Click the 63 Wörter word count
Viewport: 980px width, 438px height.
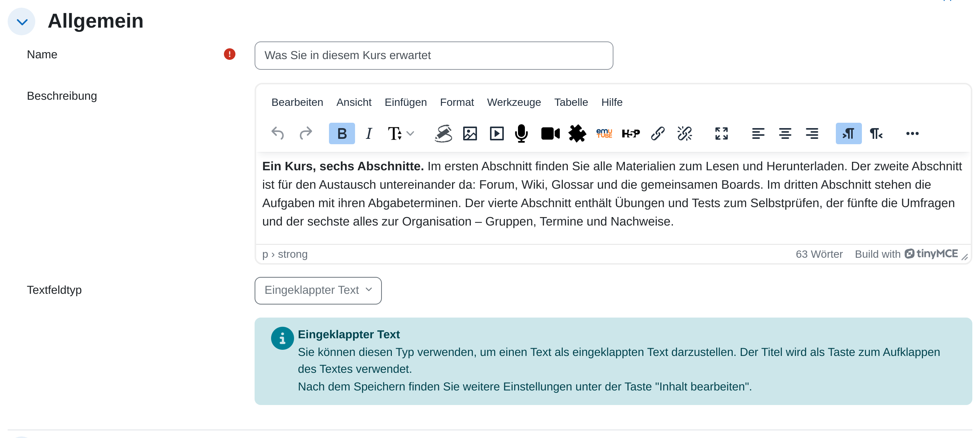click(819, 254)
